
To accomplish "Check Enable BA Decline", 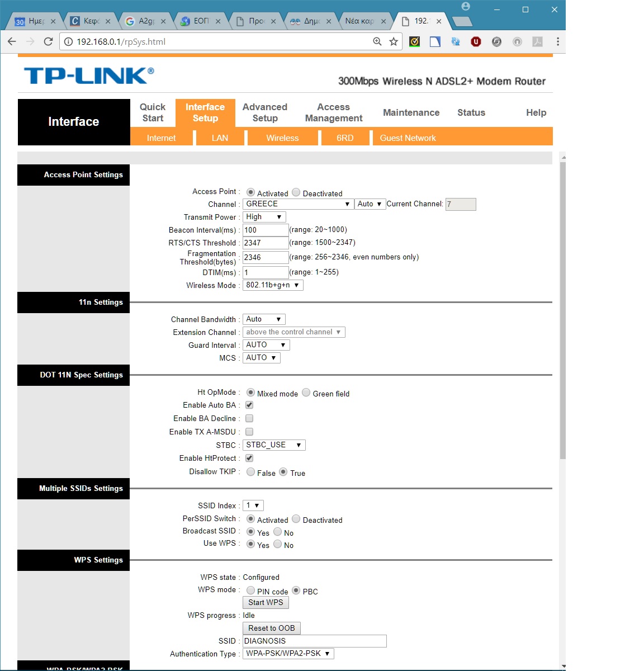I will click(x=249, y=418).
